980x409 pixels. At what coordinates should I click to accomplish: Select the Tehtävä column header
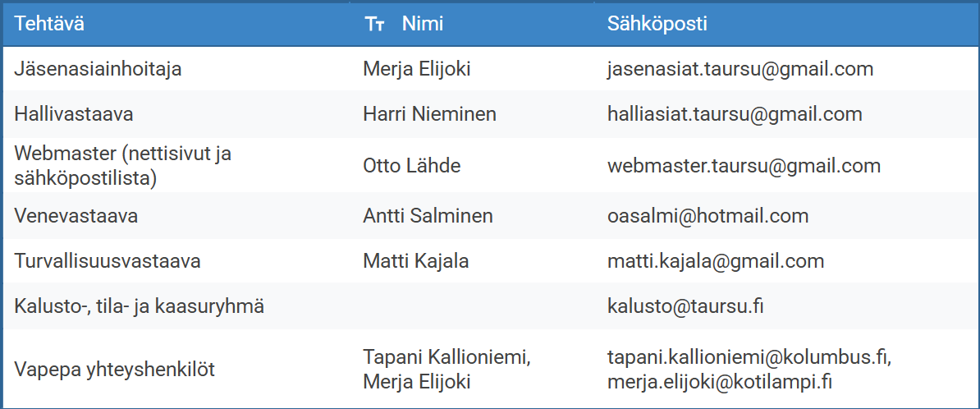click(49, 25)
